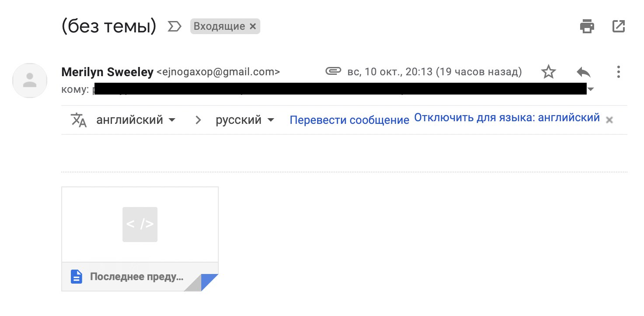This screenshot has width=644, height=316.
Task: Remove the Входящие label
Action: pos(252,27)
